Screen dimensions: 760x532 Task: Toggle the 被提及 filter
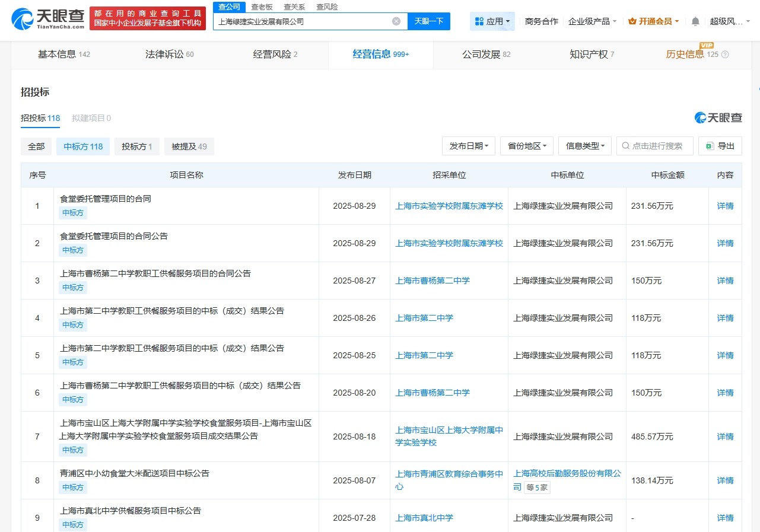[189, 146]
